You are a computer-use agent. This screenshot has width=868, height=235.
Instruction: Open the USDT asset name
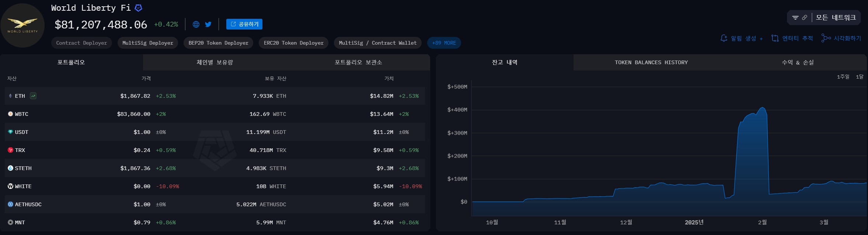click(22, 132)
